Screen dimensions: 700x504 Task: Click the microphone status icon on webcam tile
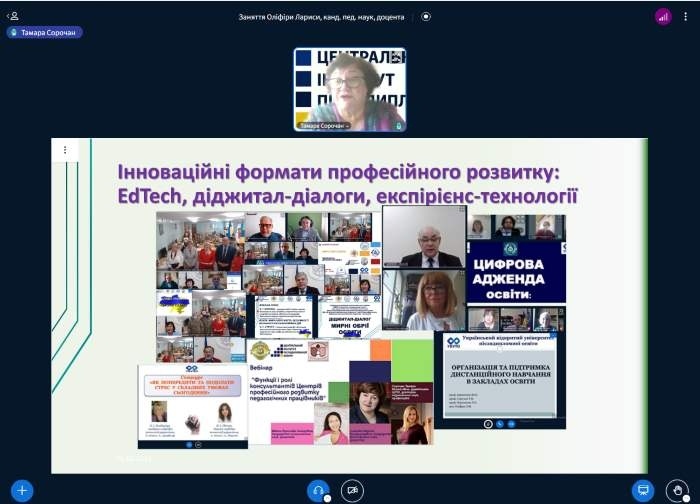click(x=399, y=126)
